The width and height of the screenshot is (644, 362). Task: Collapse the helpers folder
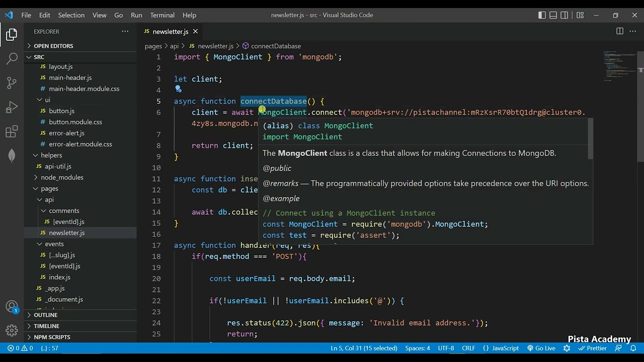point(80,155)
